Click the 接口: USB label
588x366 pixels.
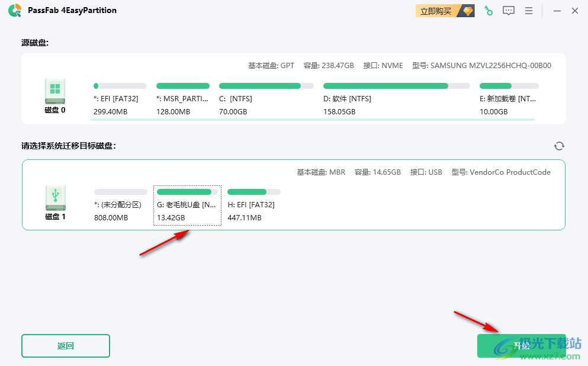(x=426, y=172)
